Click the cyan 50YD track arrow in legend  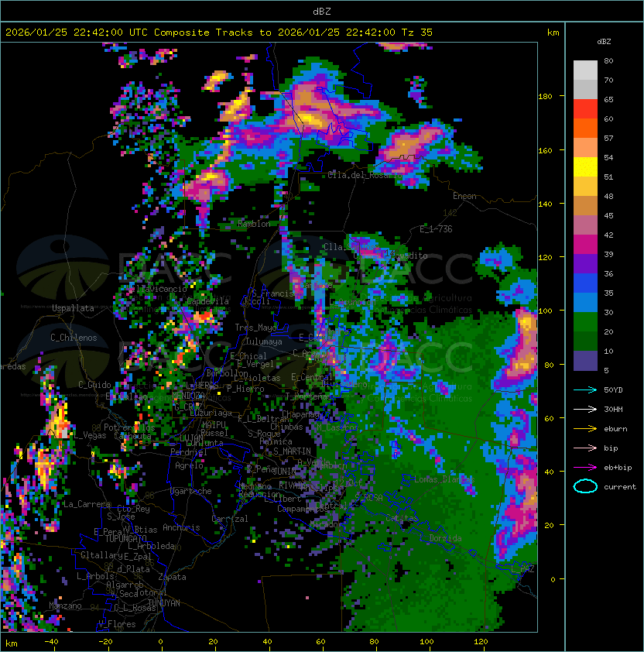point(585,390)
